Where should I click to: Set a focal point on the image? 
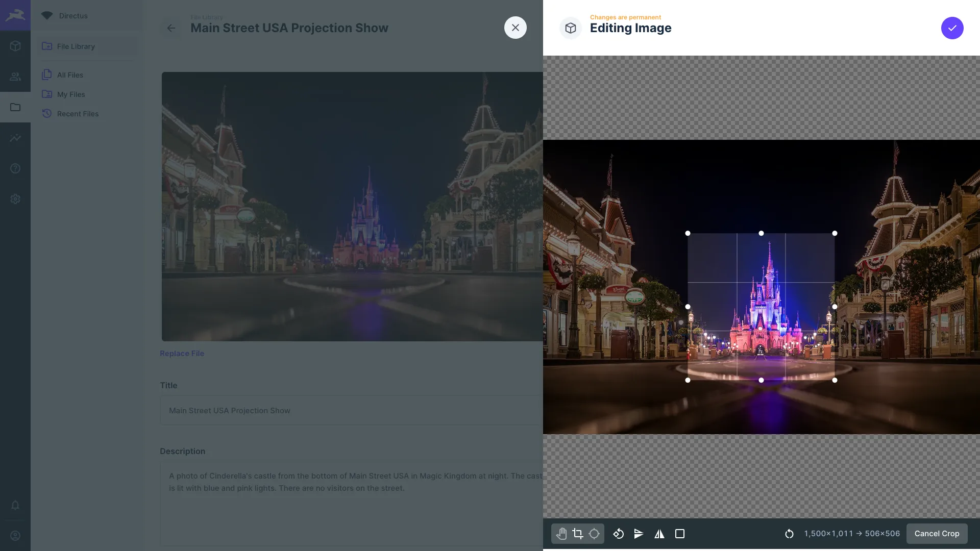click(x=594, y=534)
